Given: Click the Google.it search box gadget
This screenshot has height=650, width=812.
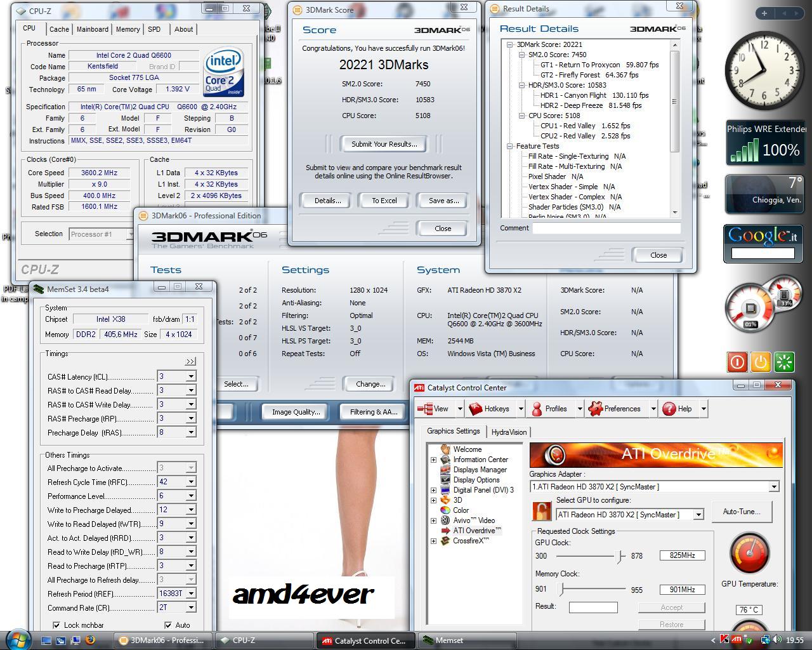Looking at the screenshot, I should click(763, 253).
